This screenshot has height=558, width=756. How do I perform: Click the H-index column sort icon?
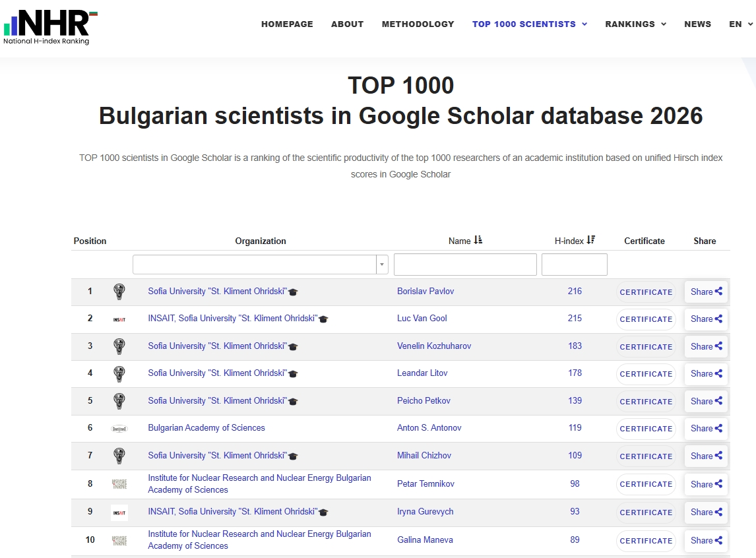pos(590,240)
